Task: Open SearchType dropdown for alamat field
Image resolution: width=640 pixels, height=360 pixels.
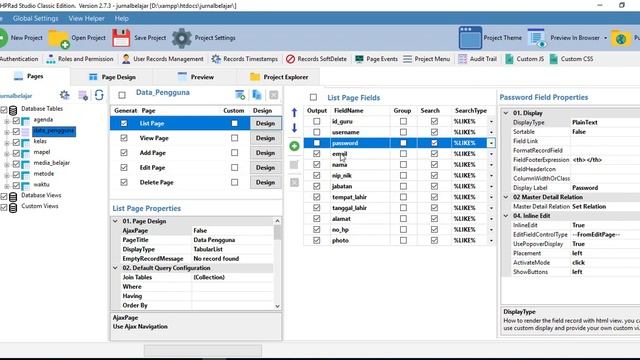Action: [x=491, y=219]
